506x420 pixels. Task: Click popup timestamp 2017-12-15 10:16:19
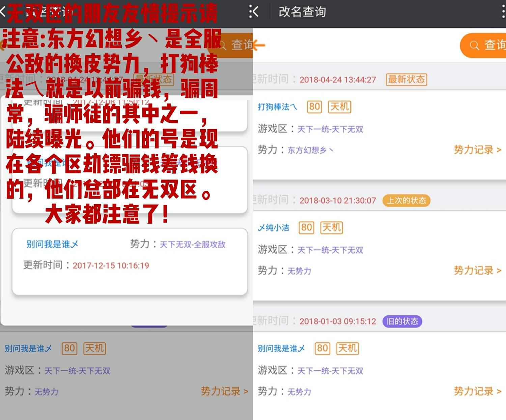click(111, 265)
